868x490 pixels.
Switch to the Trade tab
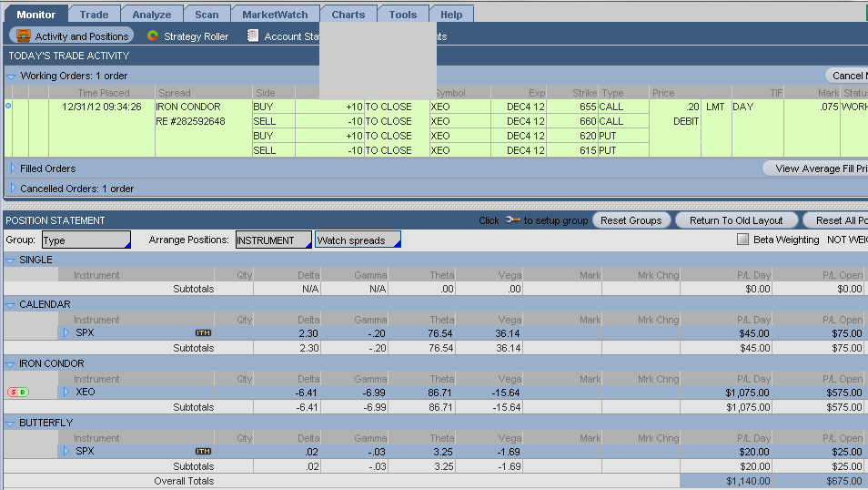pyautogui.click(x=94, y=15)
